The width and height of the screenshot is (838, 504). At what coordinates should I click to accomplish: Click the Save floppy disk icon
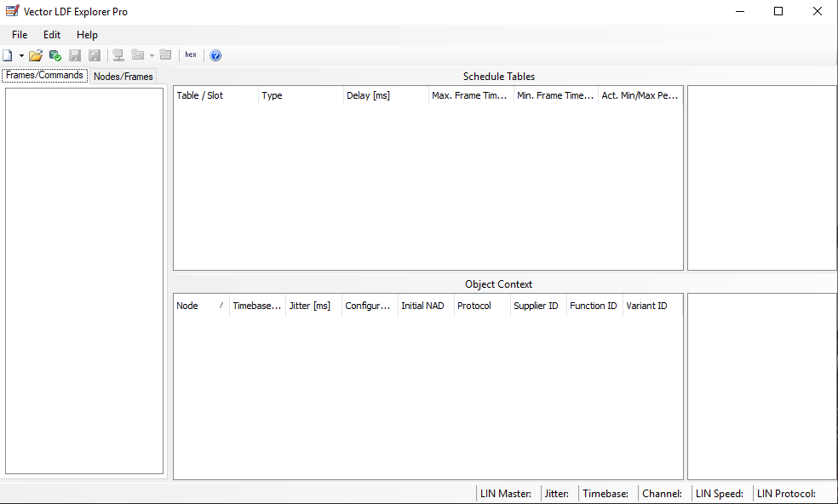click(x=75, y=55)
